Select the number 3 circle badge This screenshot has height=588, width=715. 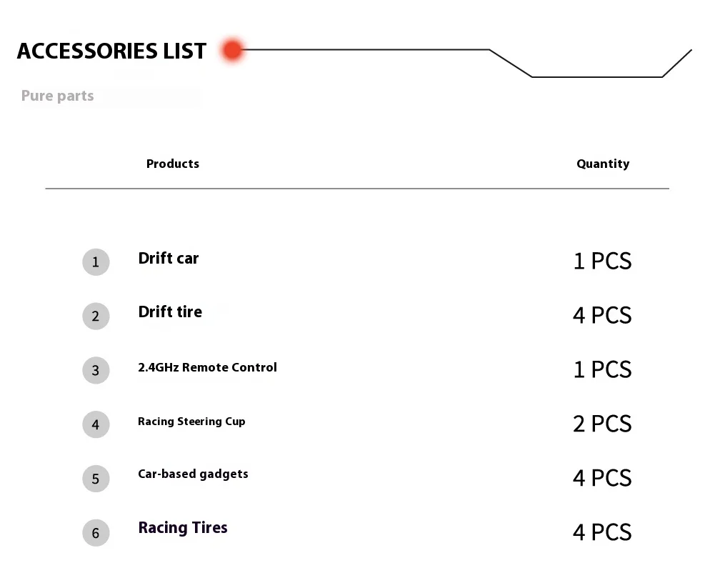[x=96, y=371]
